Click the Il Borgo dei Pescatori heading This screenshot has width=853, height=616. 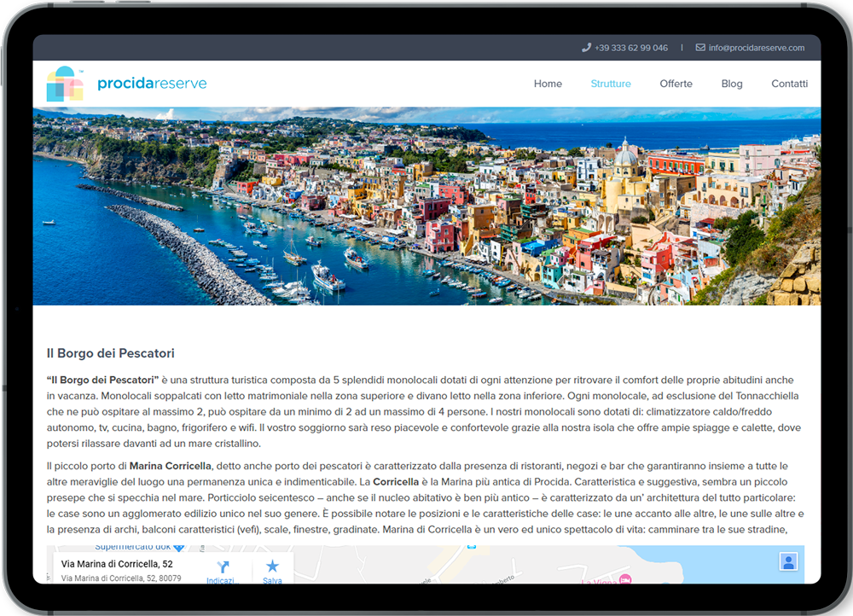tap(110, 353)
